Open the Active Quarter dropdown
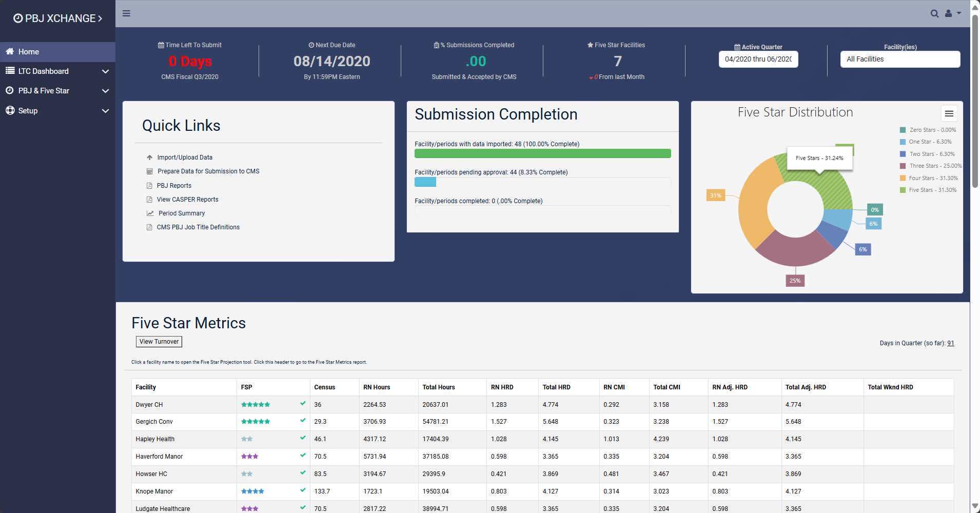Viewport: 980px width, 513px height. [758, 59]
